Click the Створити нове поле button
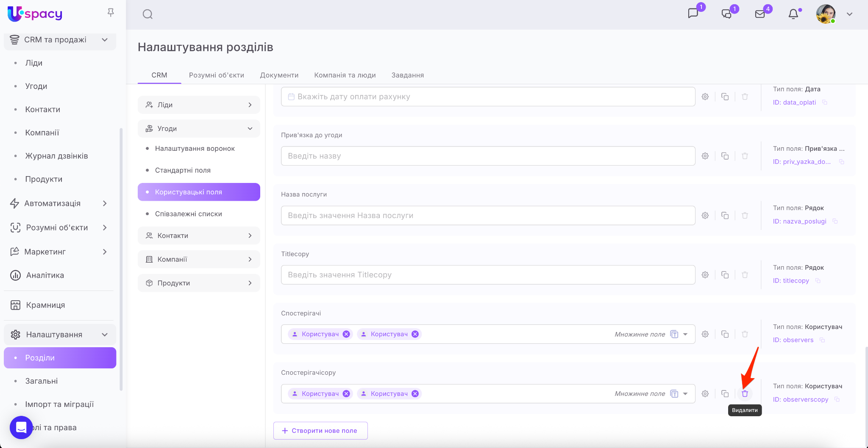 (x=320, y=431)
